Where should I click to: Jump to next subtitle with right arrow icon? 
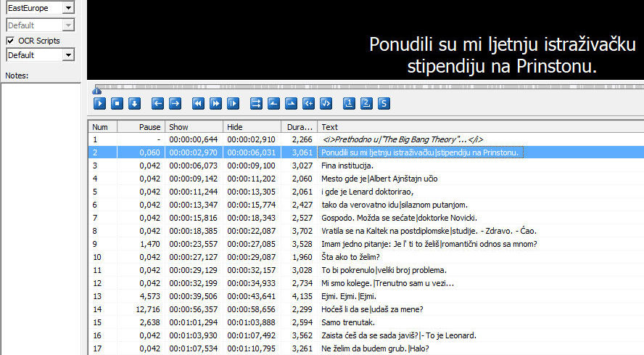[x=175, y=103]
